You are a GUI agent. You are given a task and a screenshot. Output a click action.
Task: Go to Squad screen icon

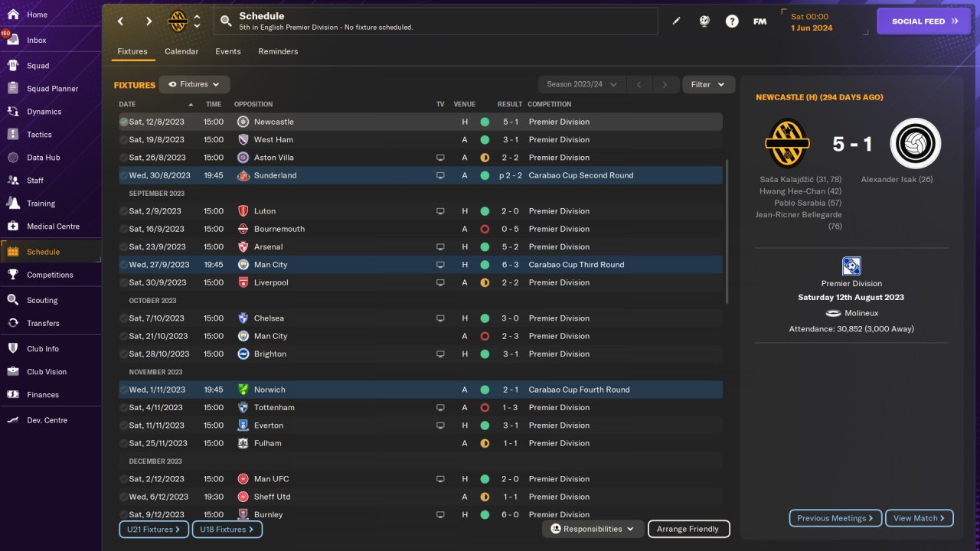[13, 66]
